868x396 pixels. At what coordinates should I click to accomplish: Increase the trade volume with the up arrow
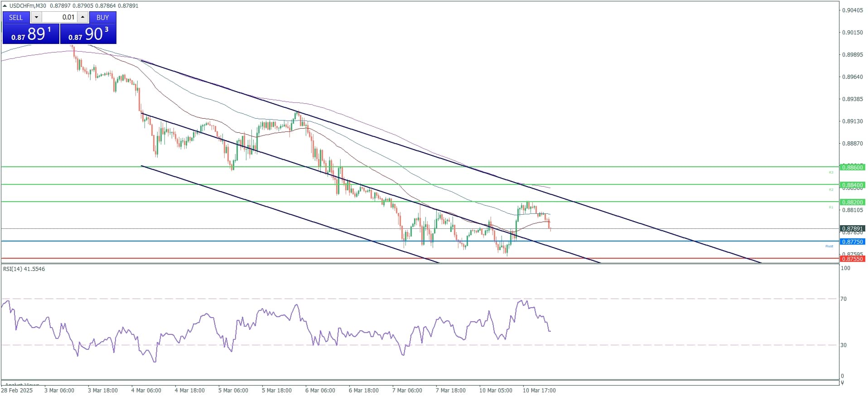[x=82, y=17]
